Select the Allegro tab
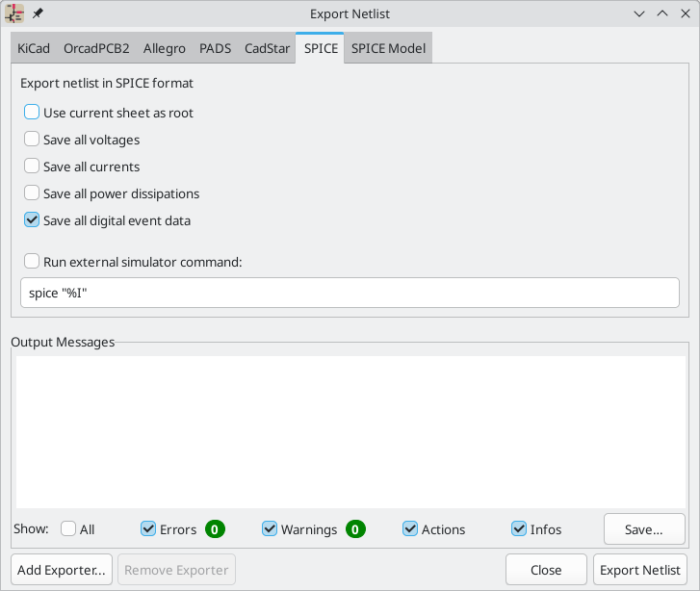 point(164,48)
